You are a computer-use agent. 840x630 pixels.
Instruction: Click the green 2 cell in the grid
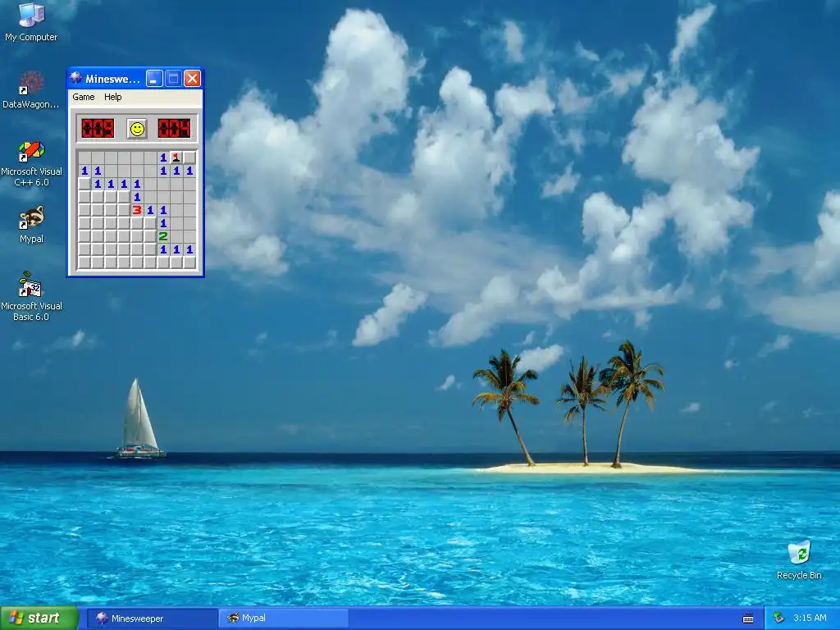[163, 236]
